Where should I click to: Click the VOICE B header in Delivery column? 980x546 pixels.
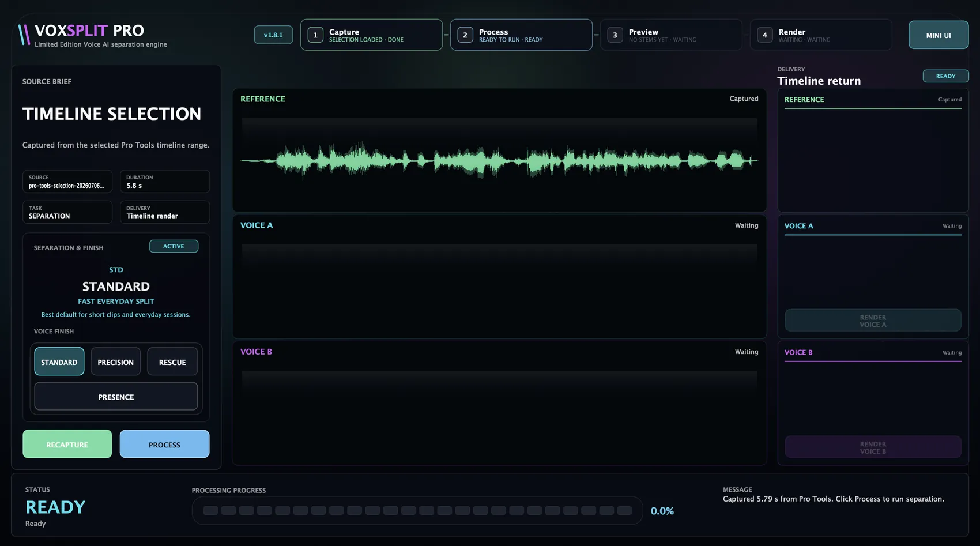point(798,352)
